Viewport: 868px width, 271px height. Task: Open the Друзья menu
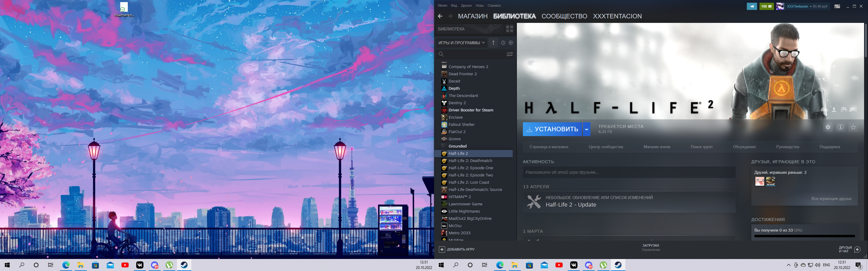coord(466,6)
